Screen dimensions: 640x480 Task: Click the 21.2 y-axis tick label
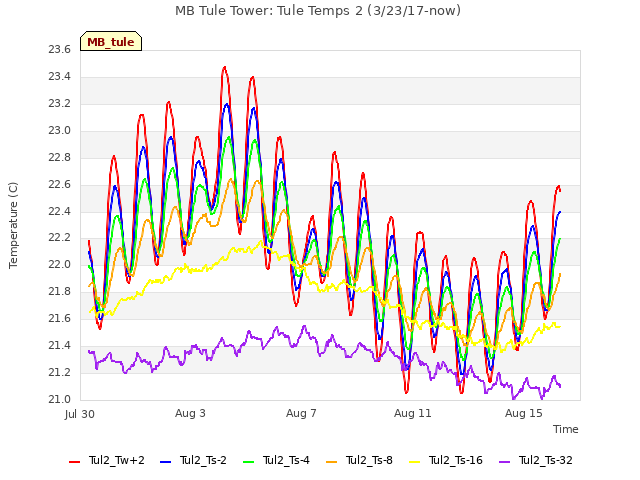click(x=60, y=372)
